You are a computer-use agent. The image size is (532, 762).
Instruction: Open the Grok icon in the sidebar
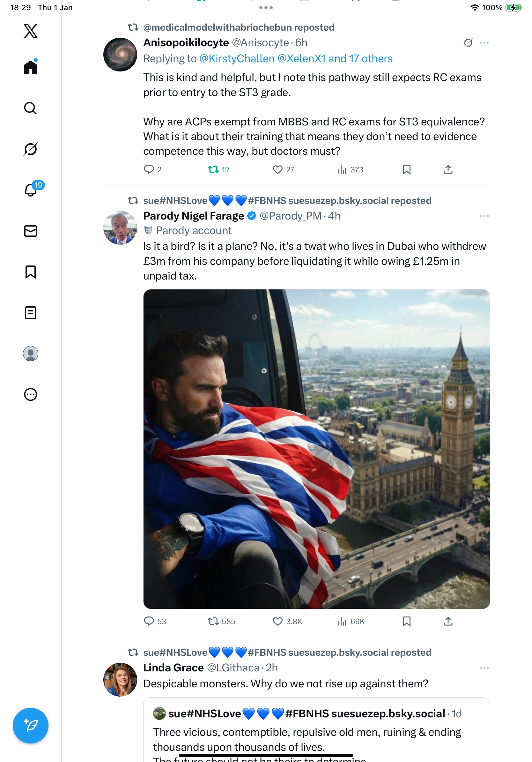(x=31, y=149)
